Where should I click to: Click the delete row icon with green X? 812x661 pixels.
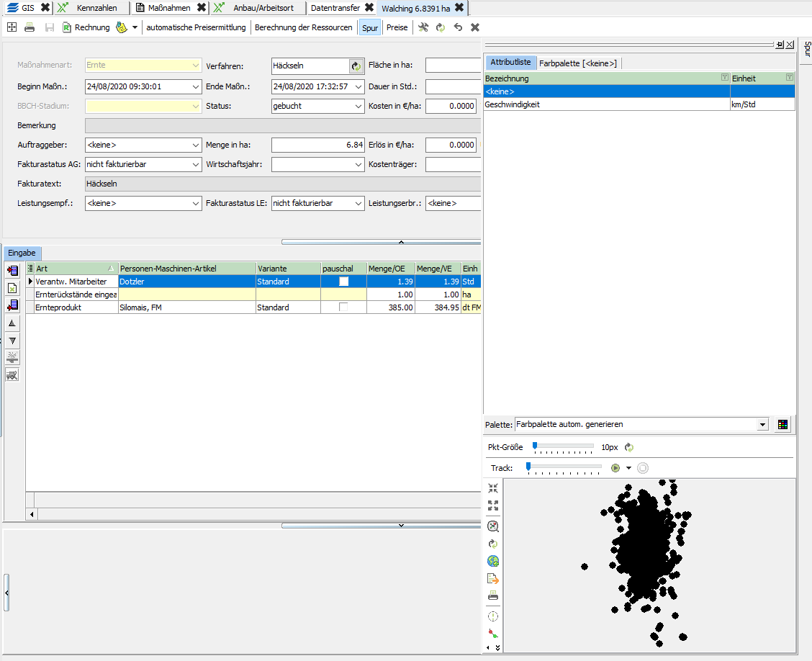pyautogui.click(x=12, y=288)
